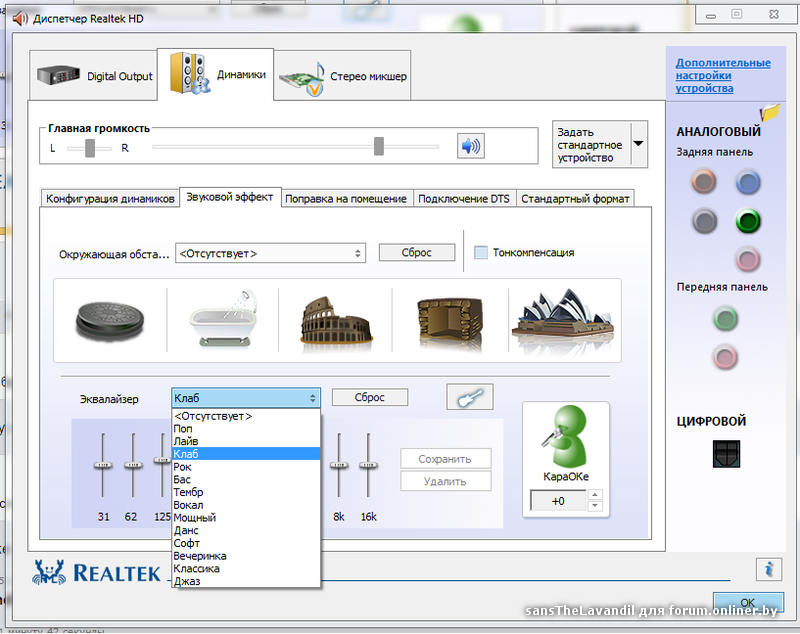This screenshot has height=634, width=800.
Task: Click the Сохранить button
Action: click(445, 459)
